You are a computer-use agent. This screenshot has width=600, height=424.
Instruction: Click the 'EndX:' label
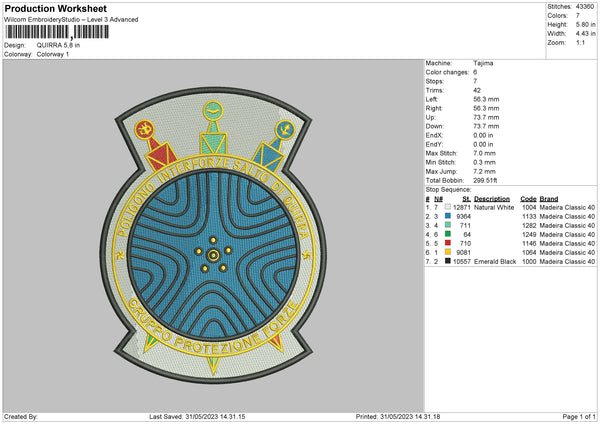pos(434,135)
